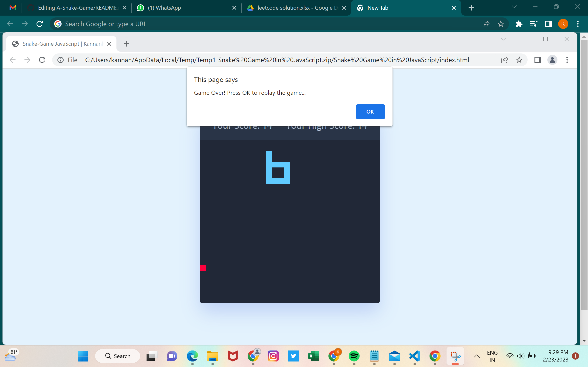Launch Microsoft Excel from the taskbar
Screen dimensions: 588x367
pos(313,356)
